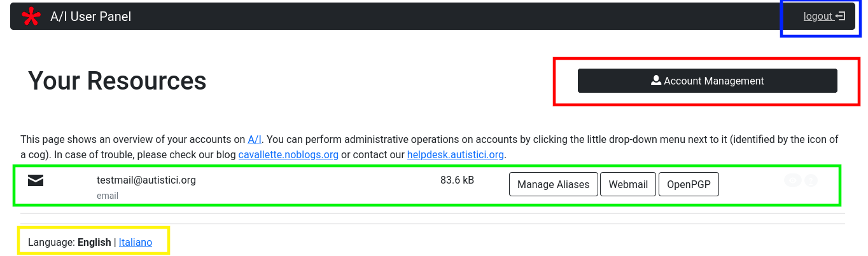Log out using the logout link
Screen dimensions: 868x256
point(818,17)
